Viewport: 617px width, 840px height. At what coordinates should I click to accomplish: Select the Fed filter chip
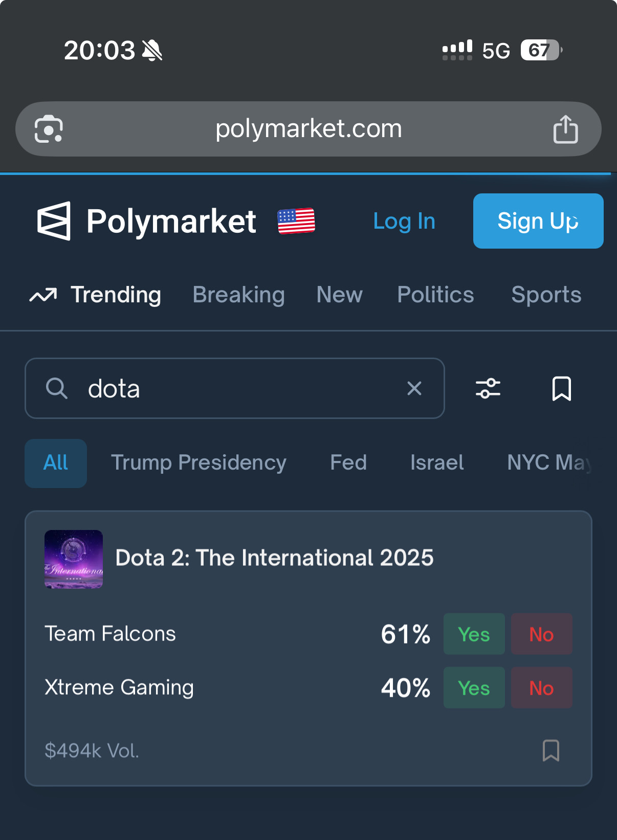click(348, 463)
